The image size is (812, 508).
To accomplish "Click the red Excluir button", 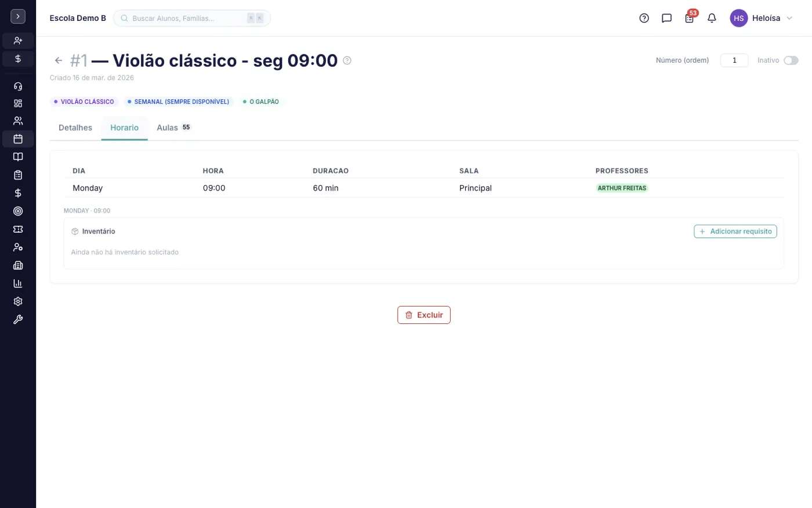I will tap(424, 315).
